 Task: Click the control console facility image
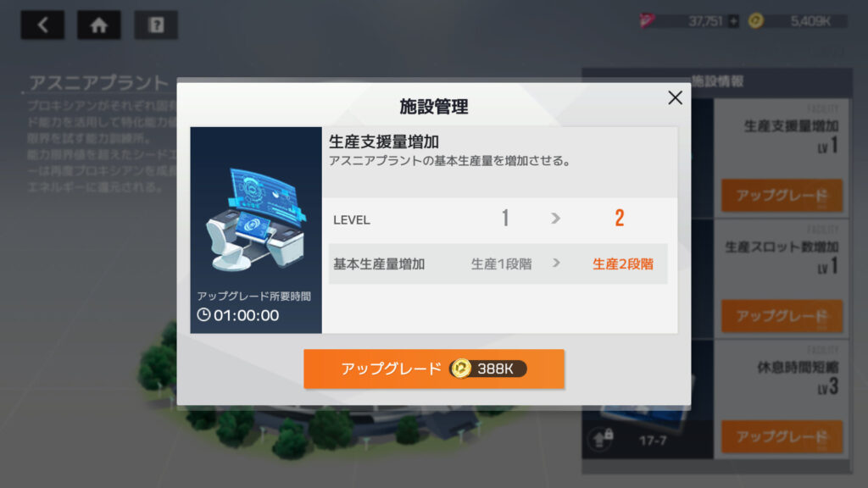256,220
